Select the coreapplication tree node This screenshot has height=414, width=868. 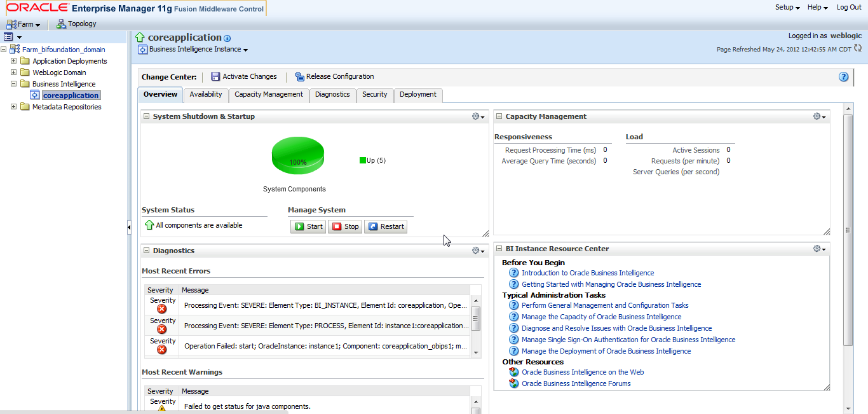click(x=71, y=95)
